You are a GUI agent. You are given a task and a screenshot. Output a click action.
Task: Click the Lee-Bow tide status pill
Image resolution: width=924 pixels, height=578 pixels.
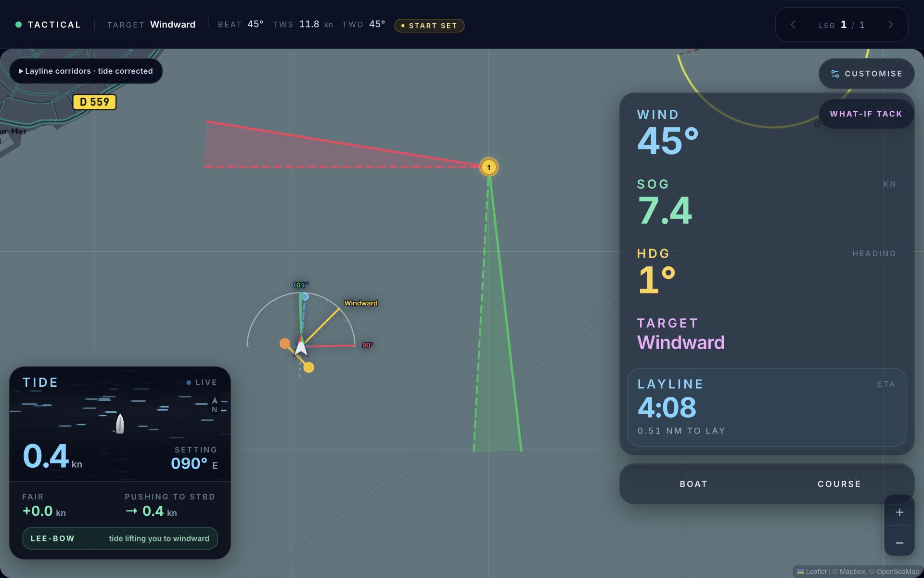coord(120,539)
